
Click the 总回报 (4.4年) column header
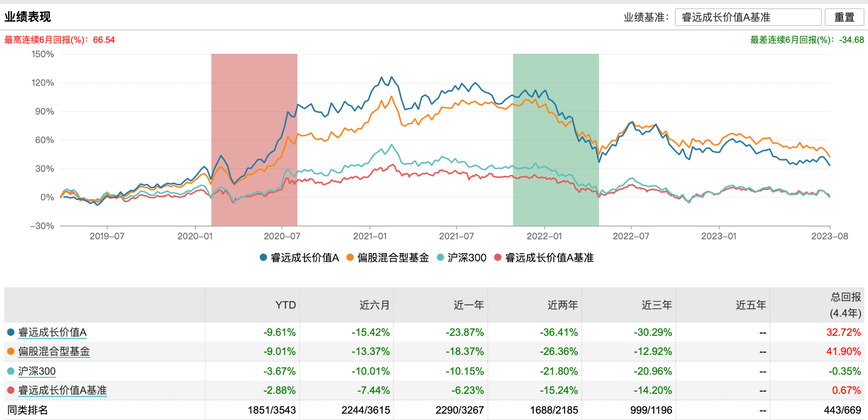(845, 304)
